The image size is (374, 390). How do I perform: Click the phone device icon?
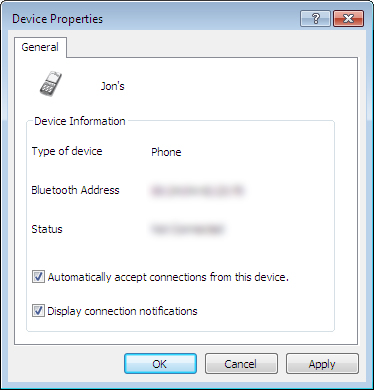[x=50, y=84]
